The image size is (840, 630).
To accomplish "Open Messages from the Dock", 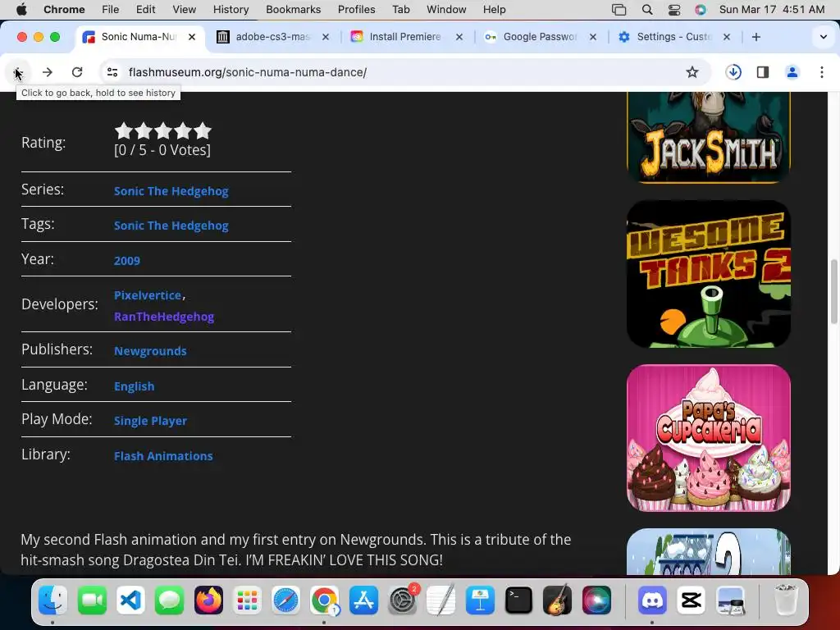I will (x=169, y=600).
